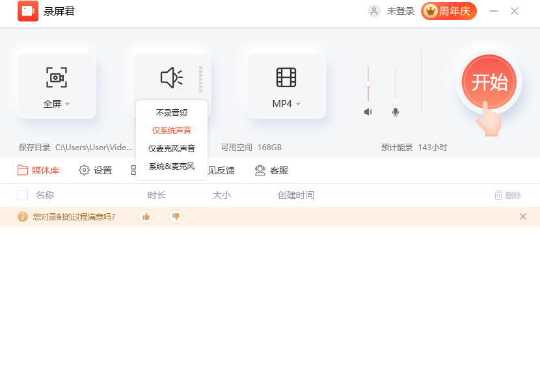Image resolution: width=540 pixels, height=392 pixels.
Task: Select 不录音频 in the audio menu
Action: tap(171, 112)
